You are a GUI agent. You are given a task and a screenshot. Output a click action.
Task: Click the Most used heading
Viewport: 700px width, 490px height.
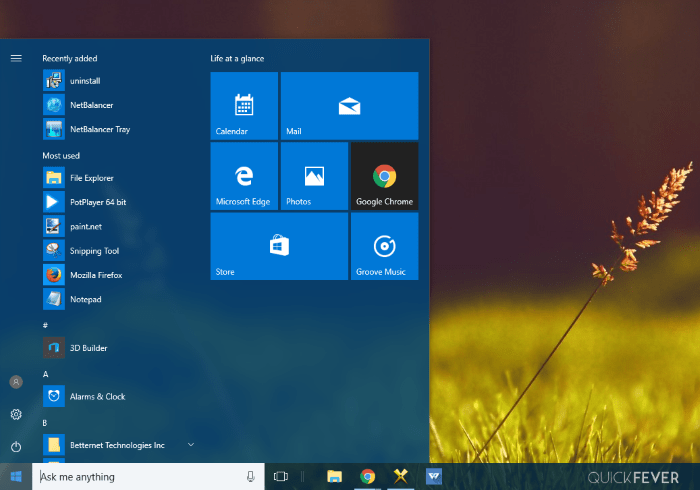[61, 156]
